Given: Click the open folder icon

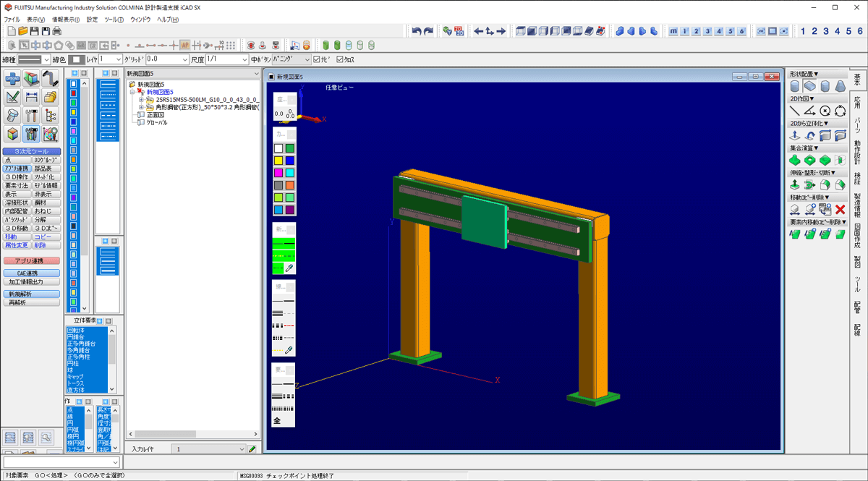Looking at the screenshot, I should 23,31.
